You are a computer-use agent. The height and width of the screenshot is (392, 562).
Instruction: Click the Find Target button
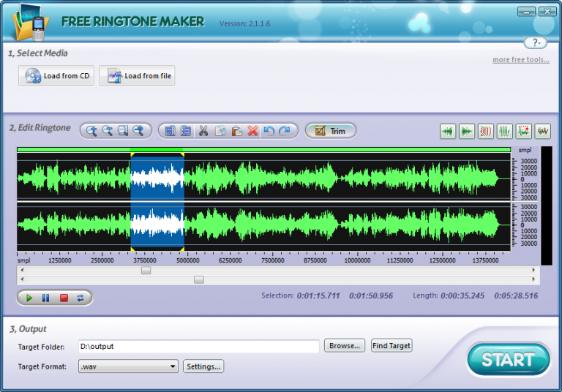click(x=391, y=346)
